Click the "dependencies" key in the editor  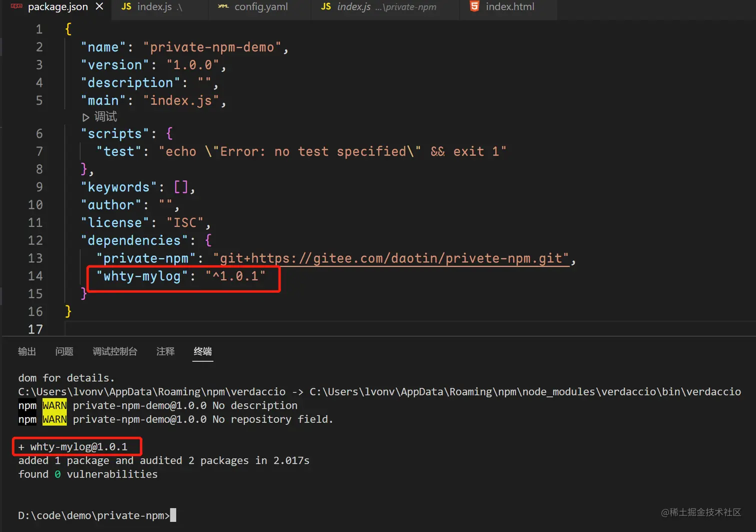[x=134, y=241]
